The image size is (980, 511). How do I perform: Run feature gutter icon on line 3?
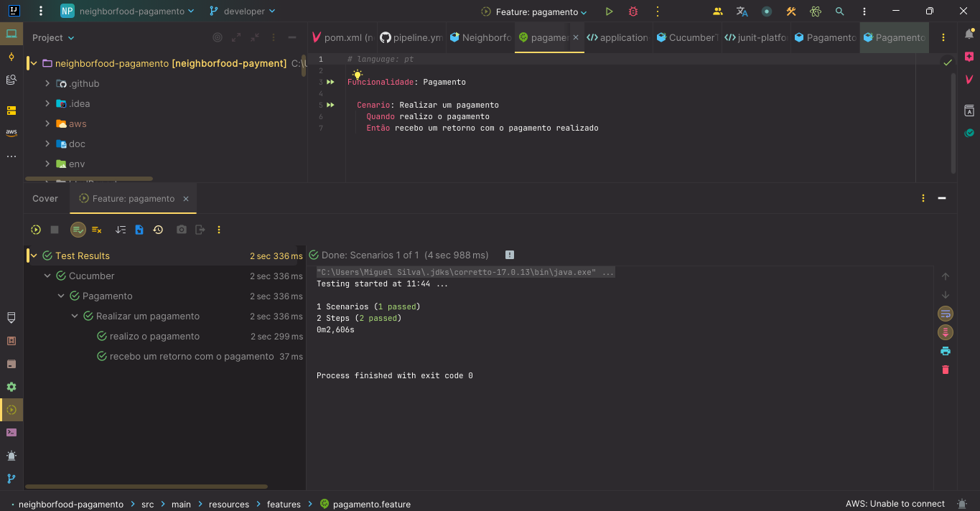(330, 82)
